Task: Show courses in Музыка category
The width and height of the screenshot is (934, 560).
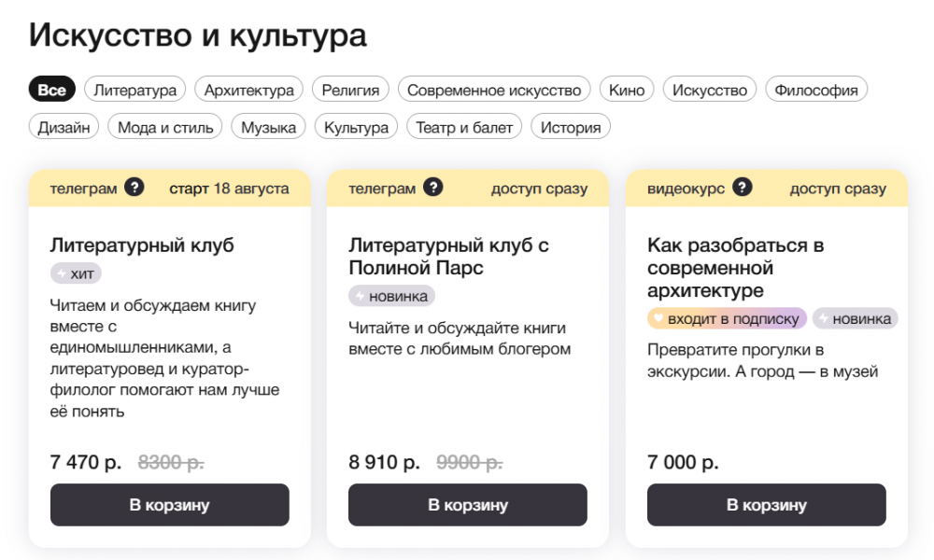Action: click(x=268, y=128)
